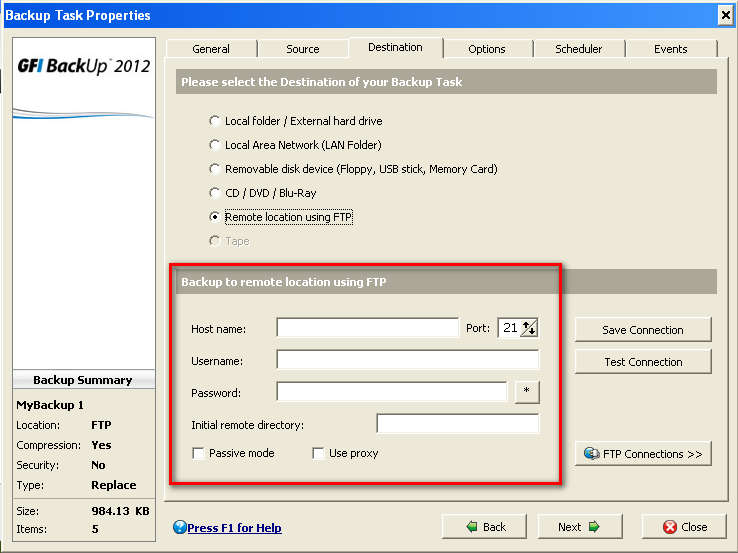Select Removable disk device option
Image resolution: width=738 pixels, height=553 pixels.
[x=214, y=169]
